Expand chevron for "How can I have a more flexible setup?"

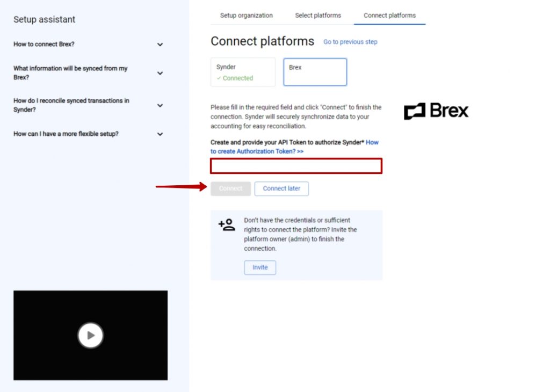160,134
